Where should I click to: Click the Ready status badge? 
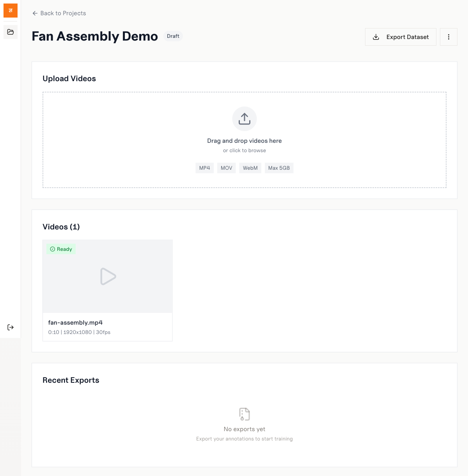coord(61,249)
